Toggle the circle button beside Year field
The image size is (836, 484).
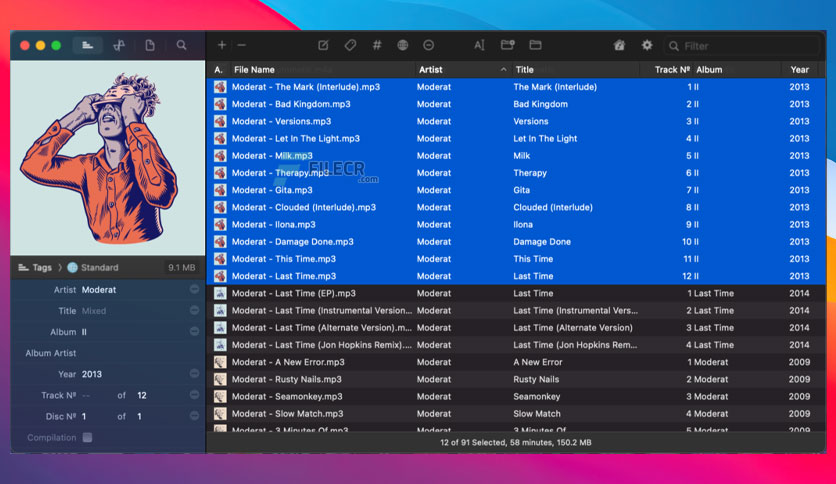194,374
